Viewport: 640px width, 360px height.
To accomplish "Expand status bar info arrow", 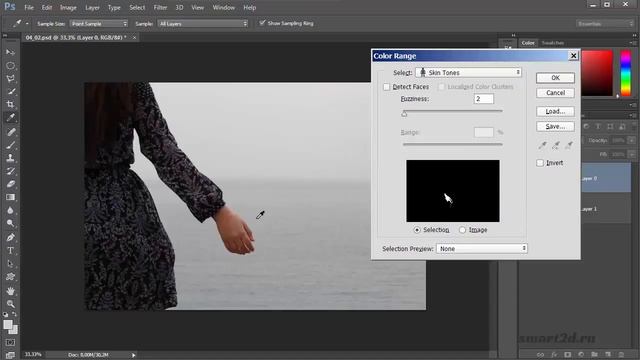I will (x=133, y=355).
